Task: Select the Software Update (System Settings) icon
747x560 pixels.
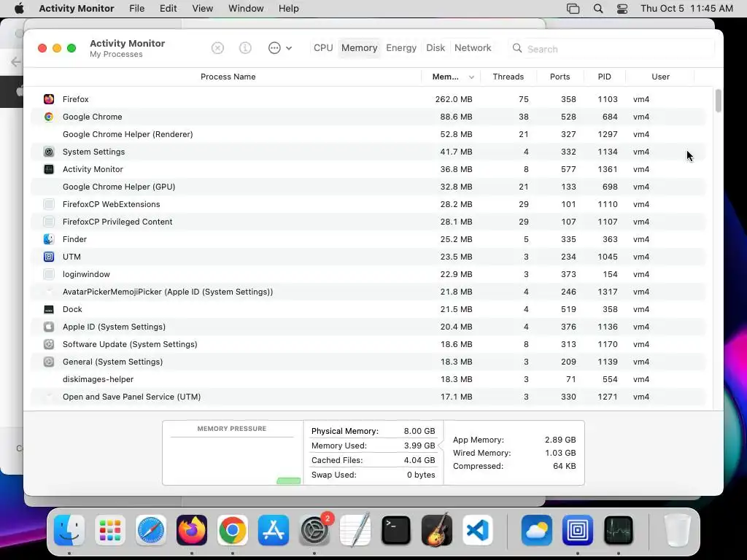Action: (49, 344)
